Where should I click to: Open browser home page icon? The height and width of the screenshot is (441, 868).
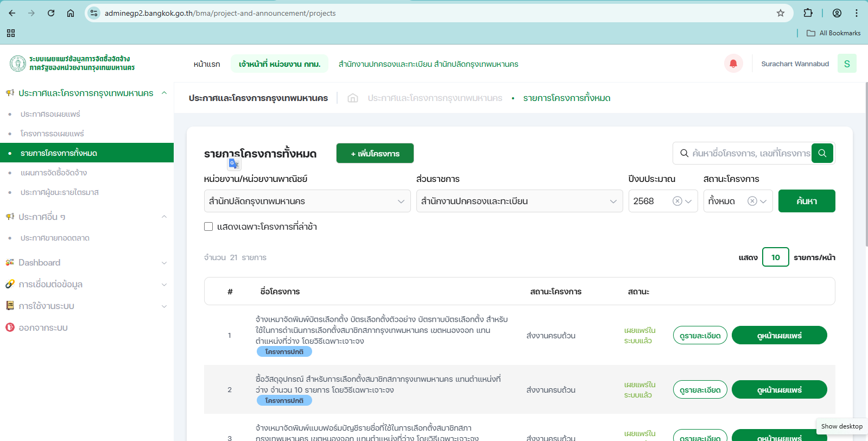(x=71, y=13)
